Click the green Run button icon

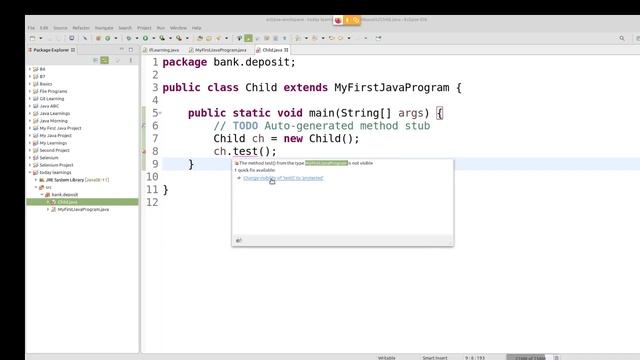point(145,38)
